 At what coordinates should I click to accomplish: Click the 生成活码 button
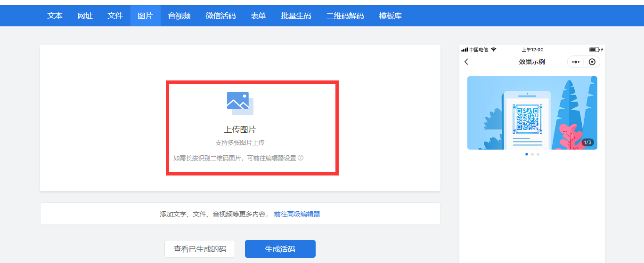coord(280,249)
